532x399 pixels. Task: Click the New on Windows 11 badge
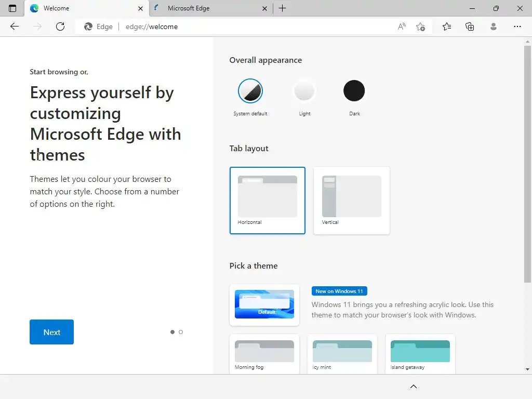339,291
